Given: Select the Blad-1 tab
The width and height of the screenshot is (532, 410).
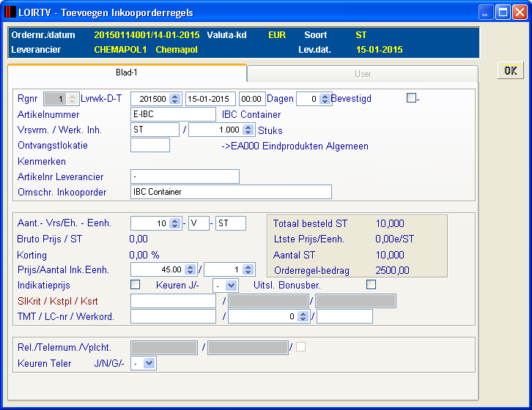Looking at the screenshot, I should coord(127,72).
